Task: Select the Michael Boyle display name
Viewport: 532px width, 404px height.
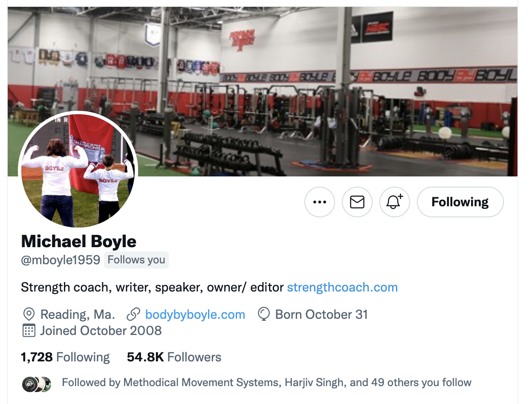Action: pos(79,242)
